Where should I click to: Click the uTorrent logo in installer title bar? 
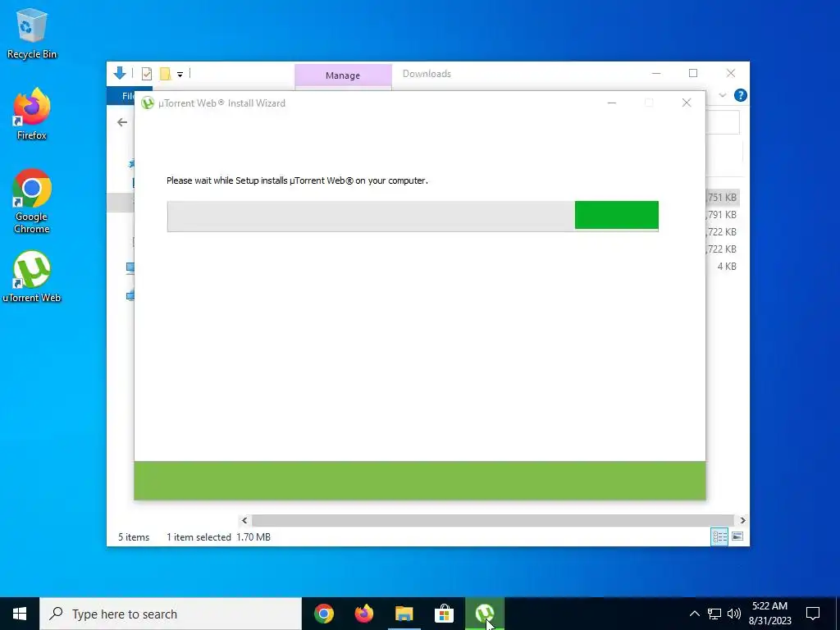point(148,103)
